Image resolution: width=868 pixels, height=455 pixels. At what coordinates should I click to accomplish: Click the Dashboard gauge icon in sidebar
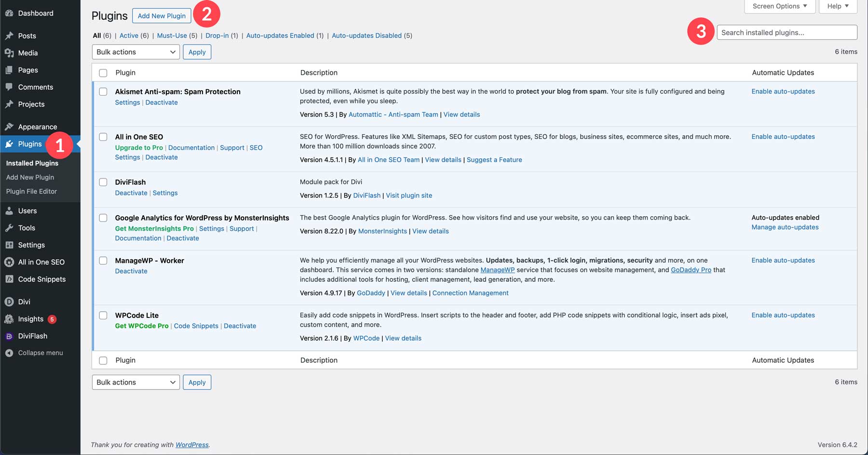point(9,13)
